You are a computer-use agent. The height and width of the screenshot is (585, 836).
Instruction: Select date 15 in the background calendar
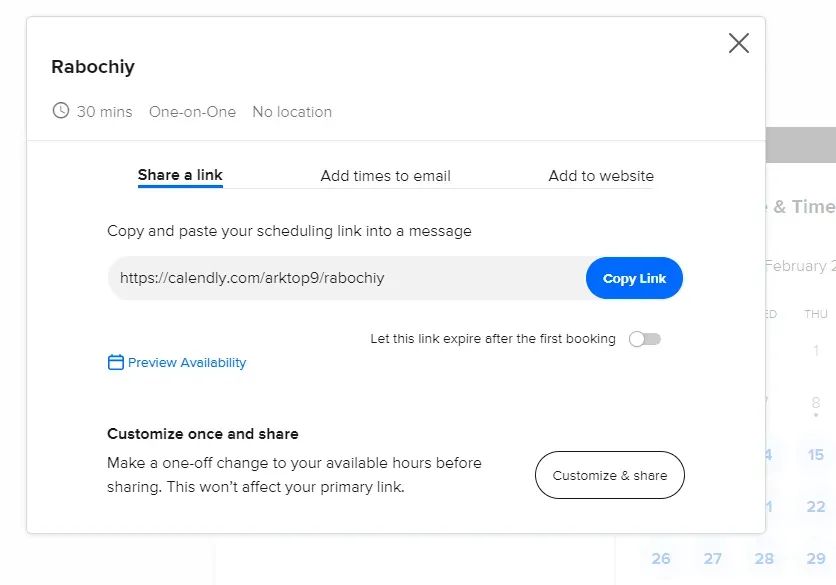[816, 455]
